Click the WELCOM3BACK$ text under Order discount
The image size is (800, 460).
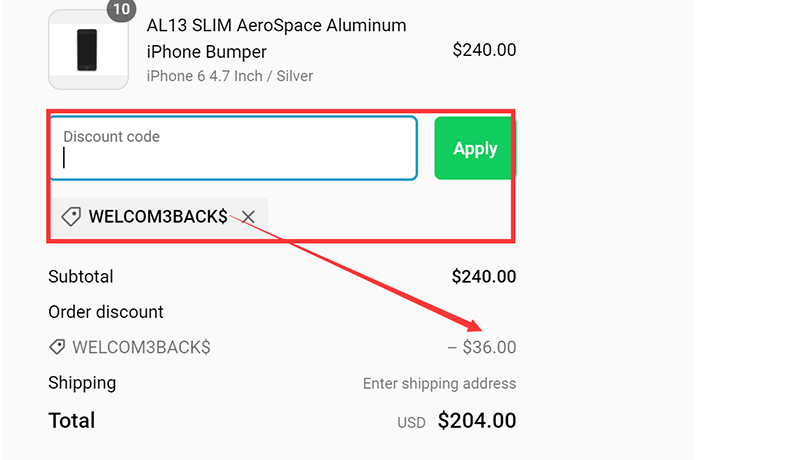pos(141,347)
